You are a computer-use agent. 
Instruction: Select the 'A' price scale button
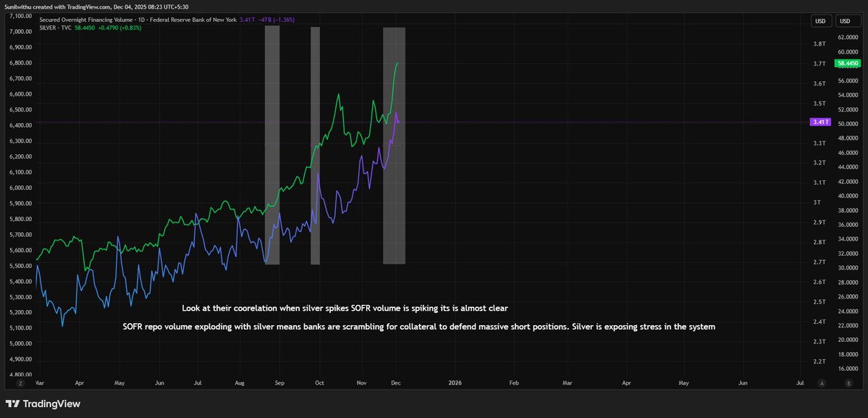click(822, 383)
